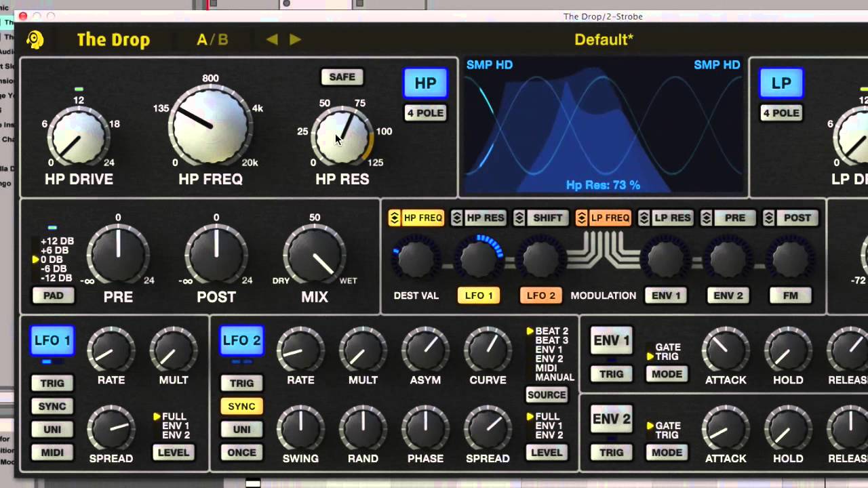The image size is (868, 488).
Task: Toggle the LP filter button
Action: tap(781, 83)
